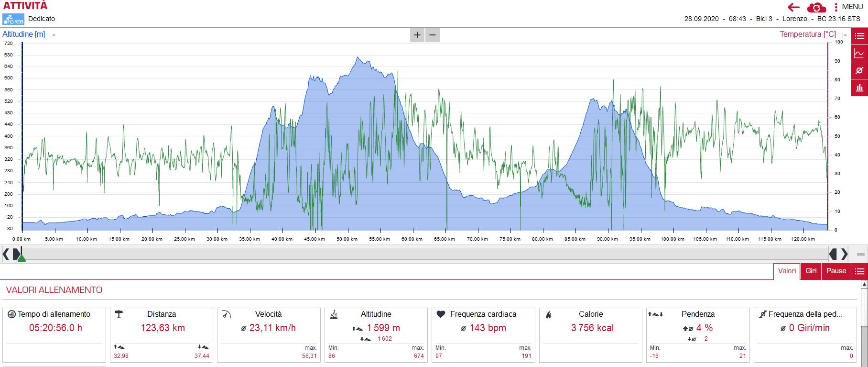Click the clock icon on Tempo di allenamento
Viewport: 868px width, 367px height.
pos(11,314)
